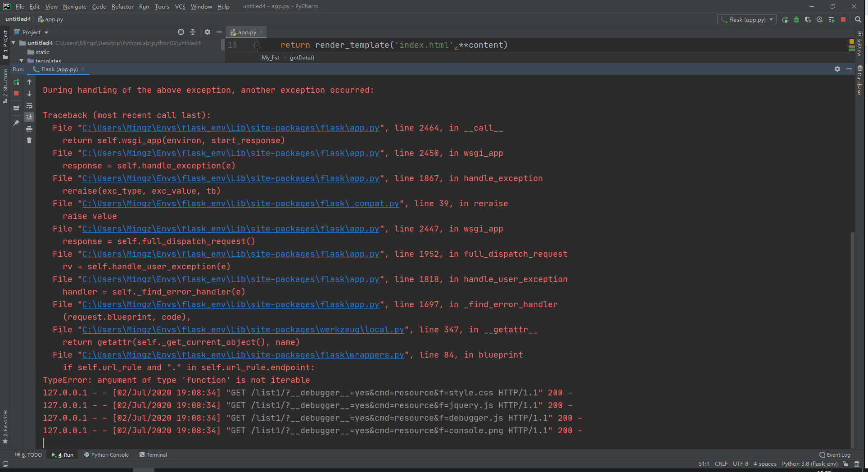The image size is (868, 472).
Task: Close the Flask (app.py) run tab
Action: pos(83,69)
